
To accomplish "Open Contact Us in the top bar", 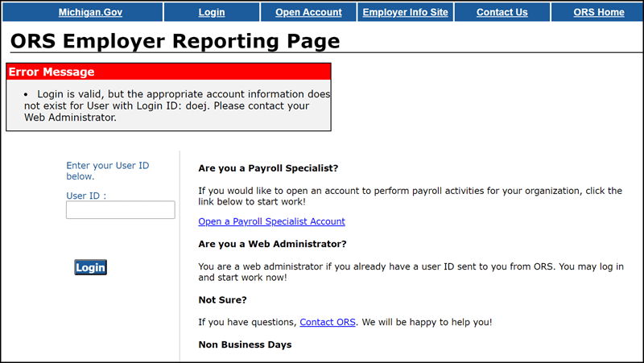I will (x=502, y=12).
